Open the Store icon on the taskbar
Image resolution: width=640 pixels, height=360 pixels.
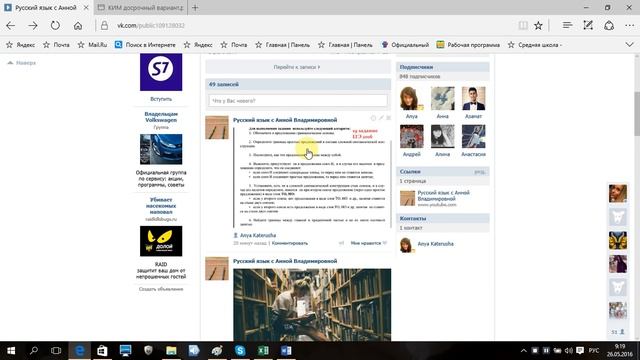click(x=102, y=351)
